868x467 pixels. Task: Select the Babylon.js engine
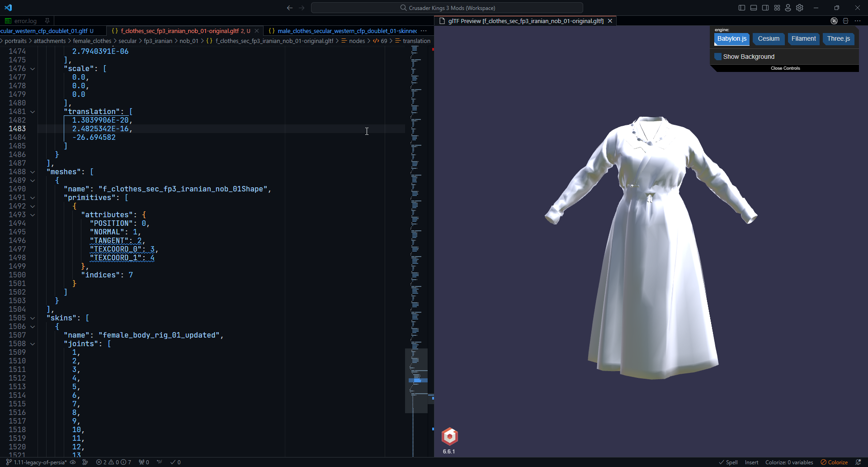coord(732,39)
